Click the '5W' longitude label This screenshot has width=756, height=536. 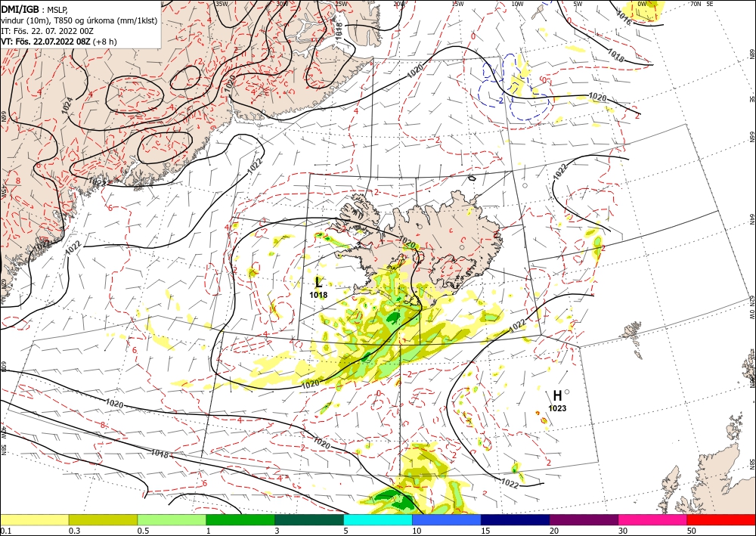(578, 3)
